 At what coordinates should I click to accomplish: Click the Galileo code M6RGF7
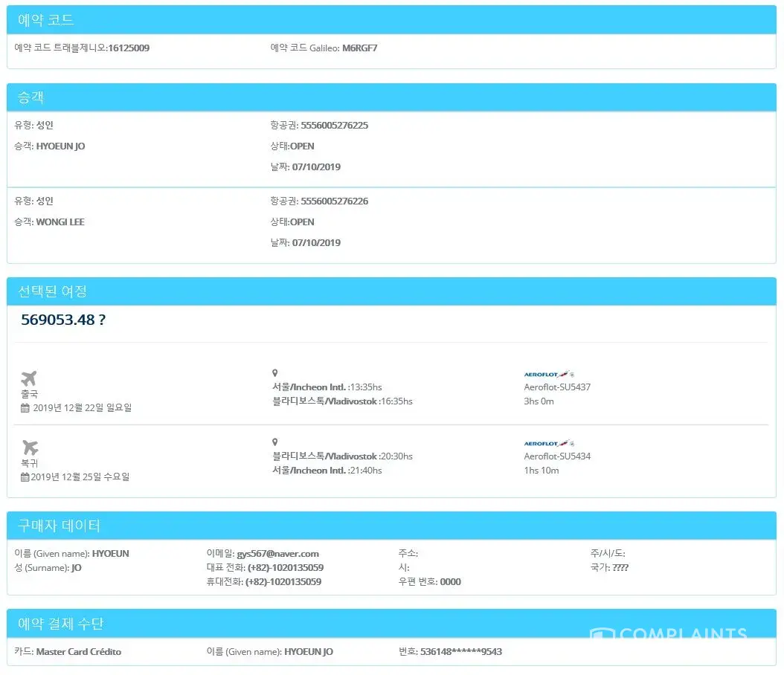[359, 48]
